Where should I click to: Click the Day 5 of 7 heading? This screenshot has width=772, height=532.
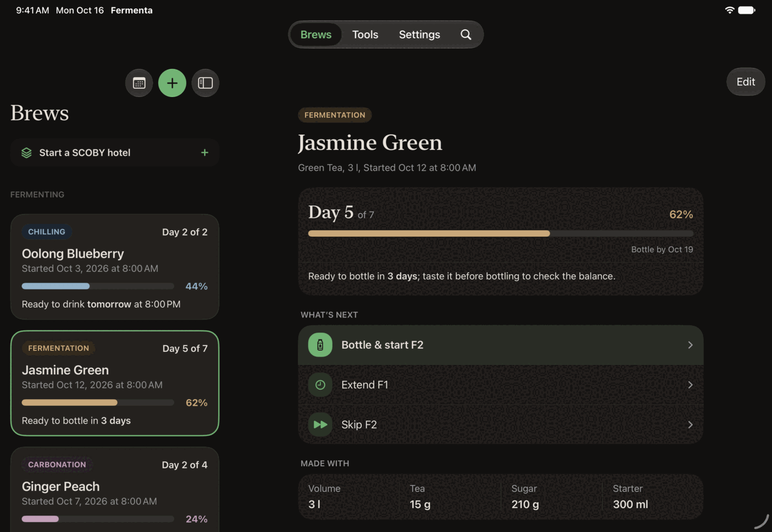click(x=341, y=212)
